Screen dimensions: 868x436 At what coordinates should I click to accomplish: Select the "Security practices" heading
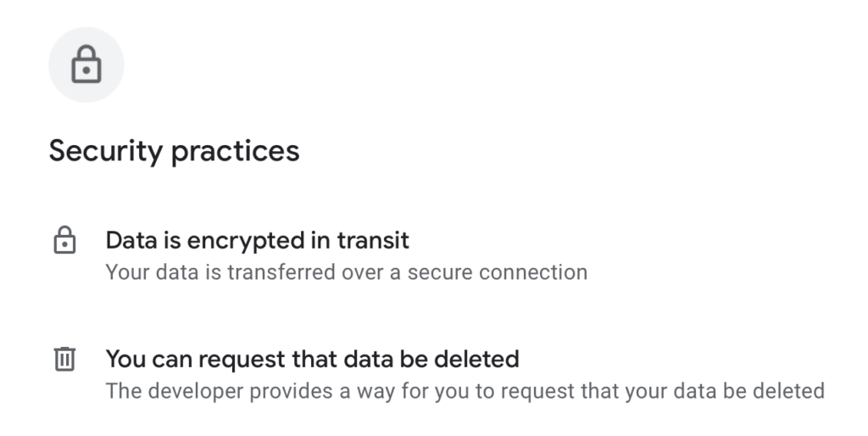coord(174,151)
